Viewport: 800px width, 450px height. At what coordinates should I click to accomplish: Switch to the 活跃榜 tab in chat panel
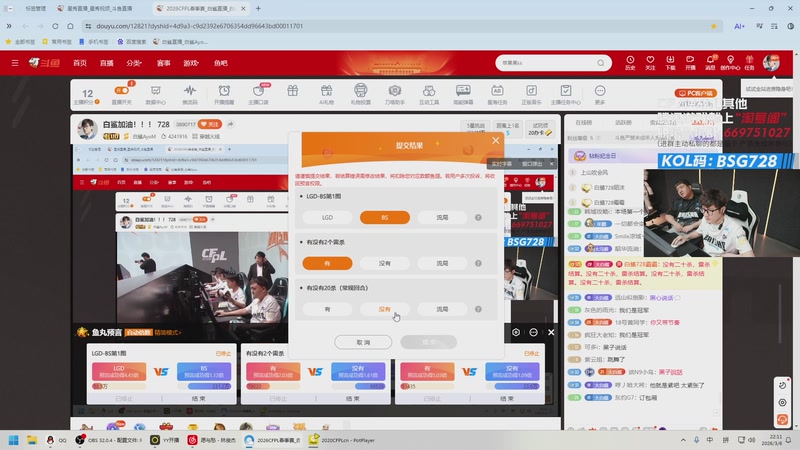tap(623, 122)
